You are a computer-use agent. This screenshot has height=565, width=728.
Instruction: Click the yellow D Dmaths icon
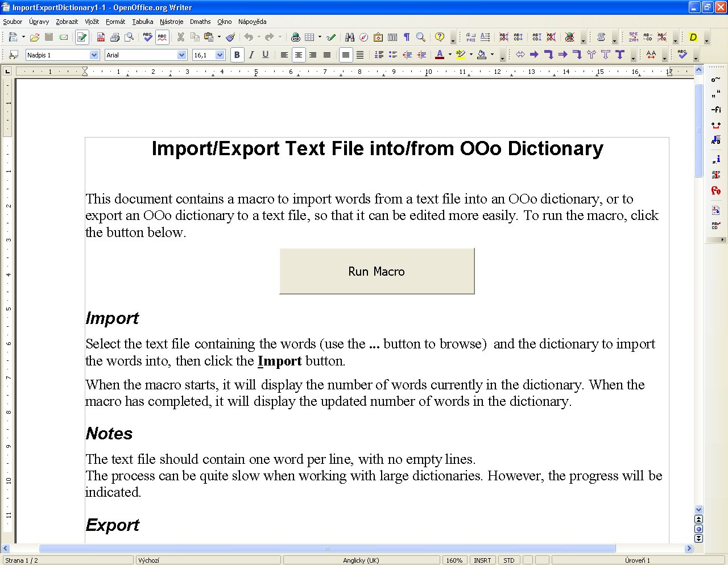(x=693, y=37)
